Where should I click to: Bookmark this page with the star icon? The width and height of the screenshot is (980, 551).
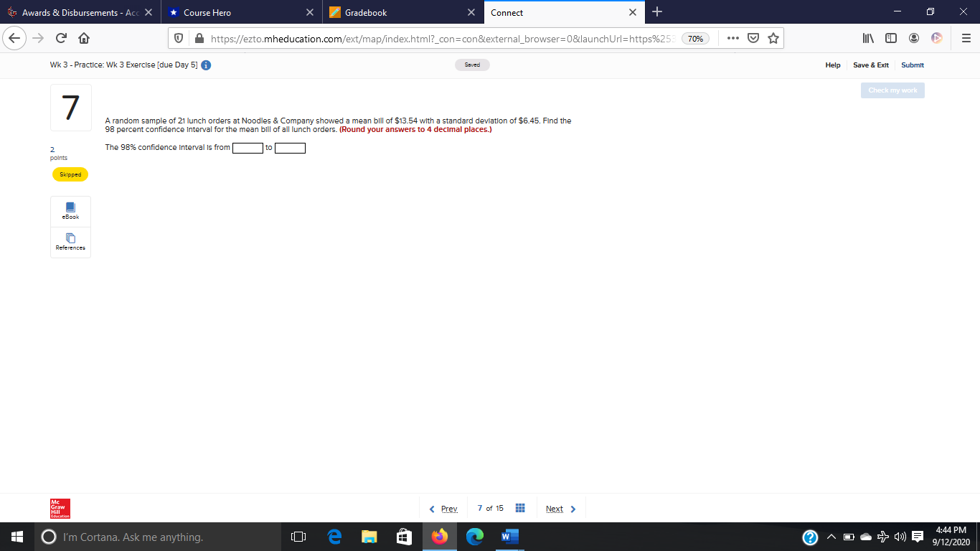(773, 38)
